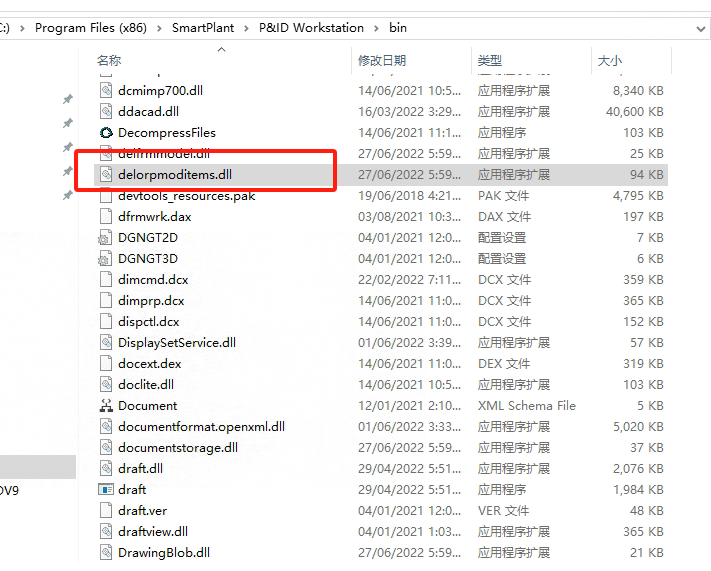Select file name DrawingBlob.dll
The image size is (711, 571).
click(x=164, y=552)
